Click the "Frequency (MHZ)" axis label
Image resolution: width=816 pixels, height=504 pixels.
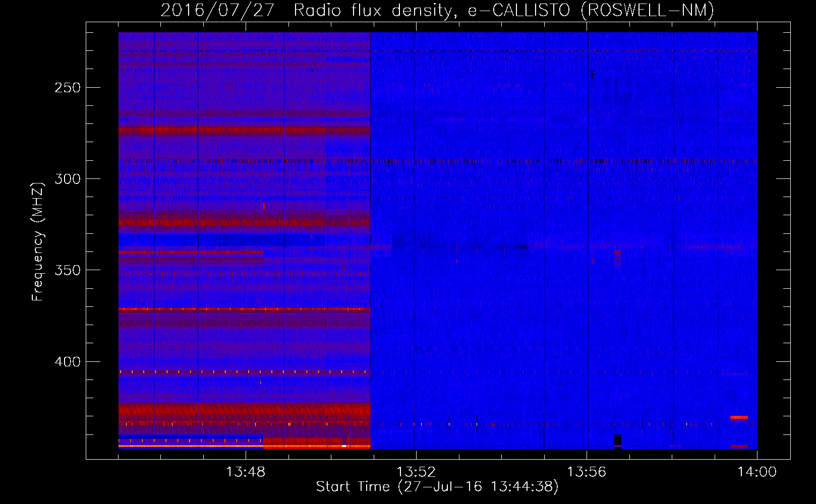tap(38, 242)
